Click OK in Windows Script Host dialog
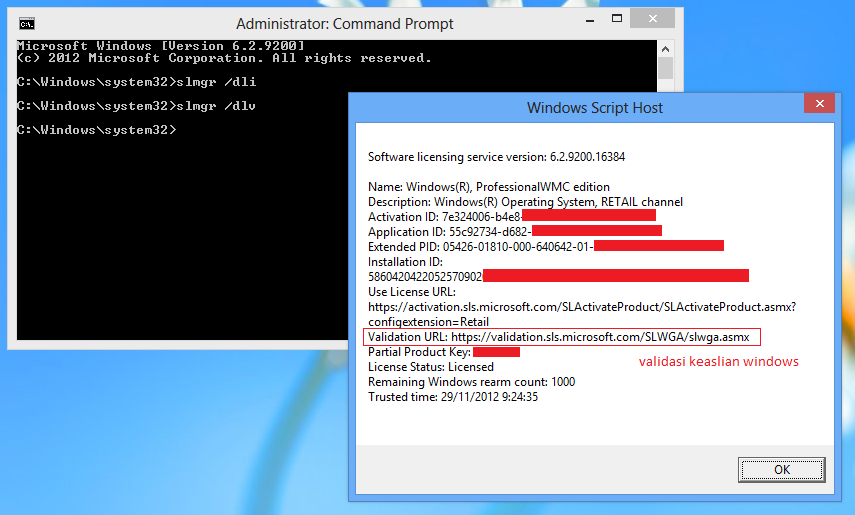 pyautogui.click(x=781, y=470)
